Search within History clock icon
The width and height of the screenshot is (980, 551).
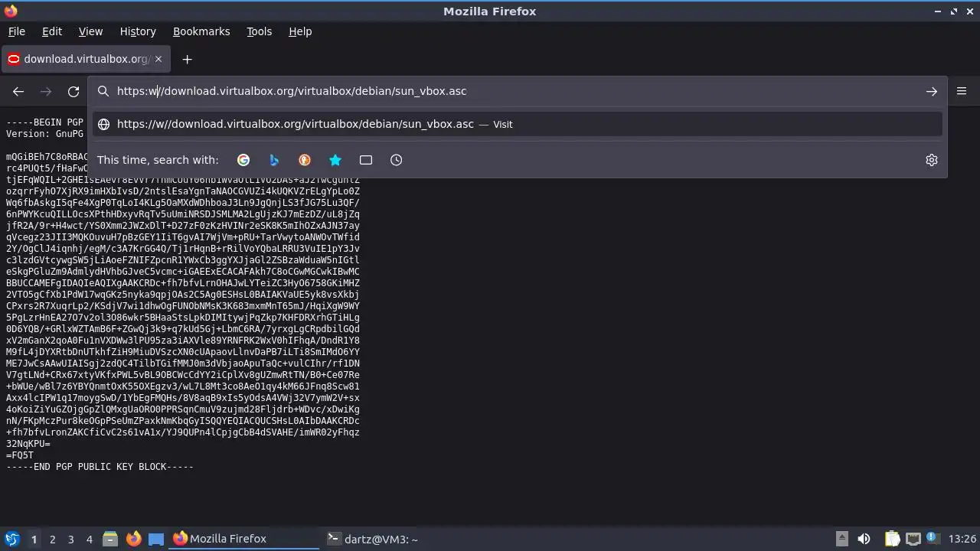coord(396,160)
